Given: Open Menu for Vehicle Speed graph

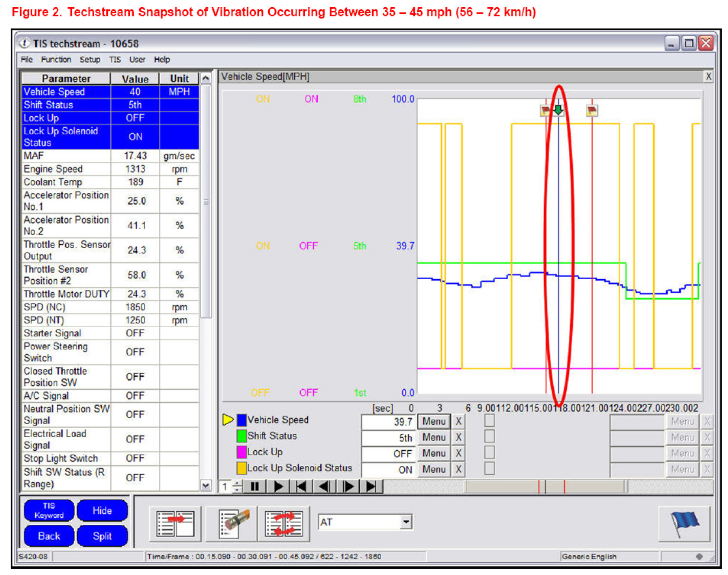Looking at the screenshot, I should pyautogui.click(x=434, y=421).
